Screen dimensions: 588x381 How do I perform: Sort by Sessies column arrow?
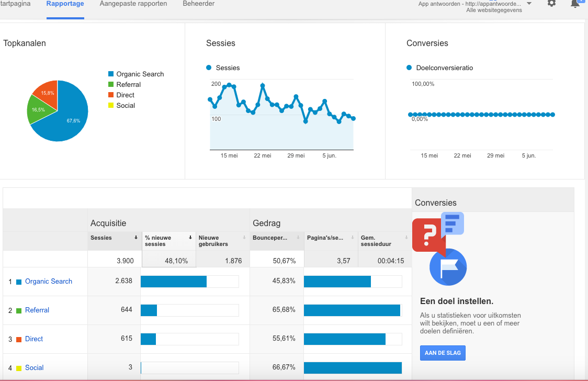coord(135,238)
